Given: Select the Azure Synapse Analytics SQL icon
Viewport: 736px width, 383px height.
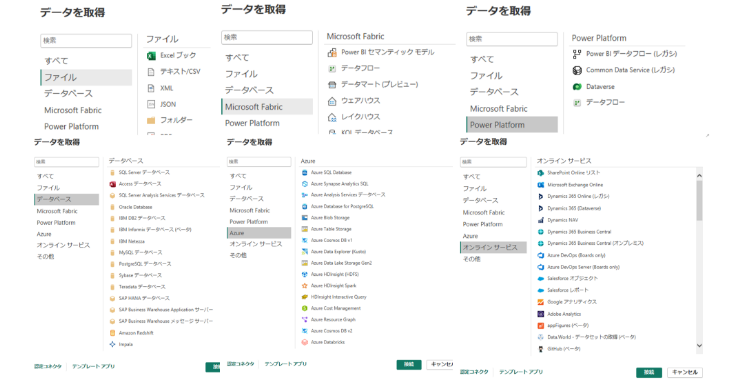Looking at the screenshot, I should [x=305, y=184].
